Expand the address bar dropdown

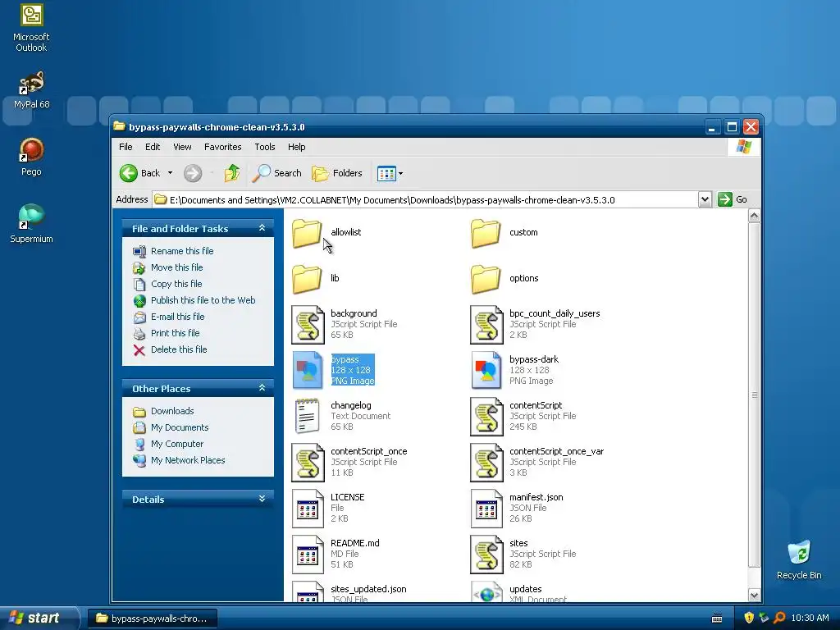705,200
